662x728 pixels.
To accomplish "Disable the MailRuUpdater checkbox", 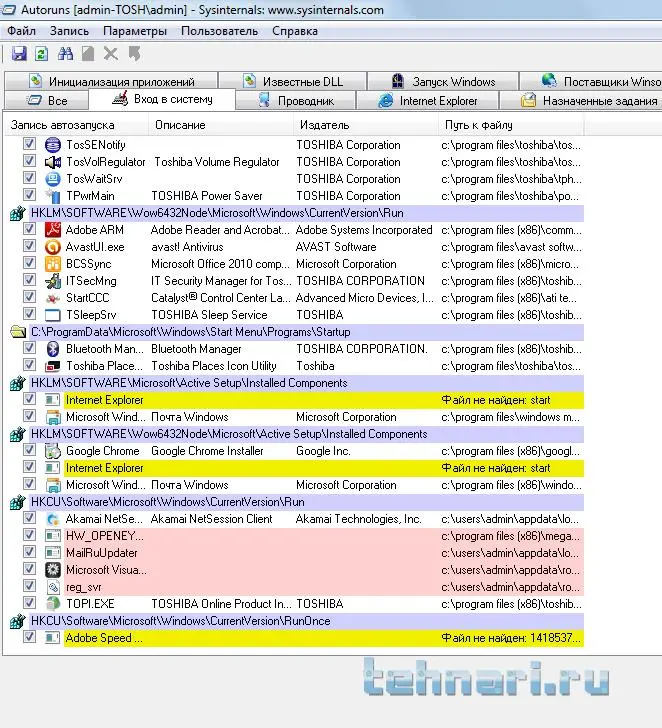I will [x=29, y=552].
